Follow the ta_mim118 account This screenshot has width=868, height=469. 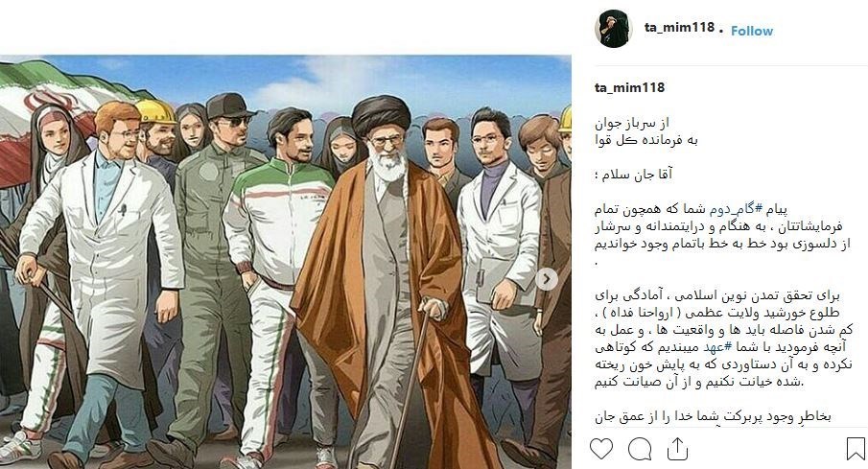(x=752, y=31)
